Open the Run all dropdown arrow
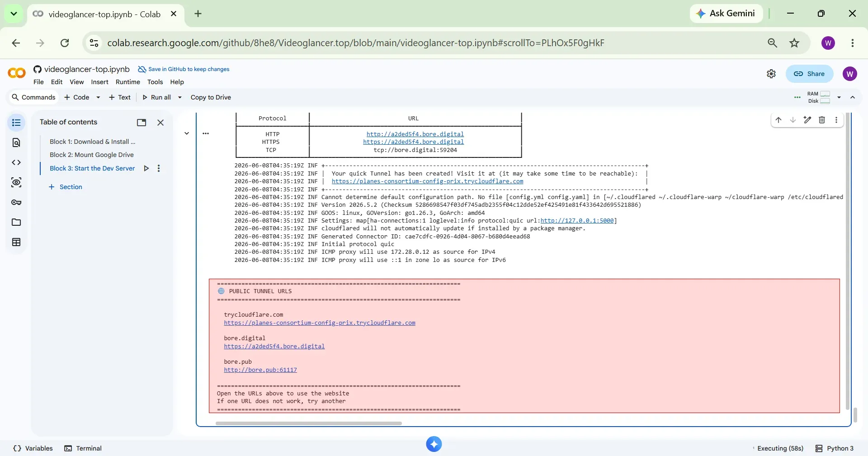868x456 pixels. coord(180,97)
